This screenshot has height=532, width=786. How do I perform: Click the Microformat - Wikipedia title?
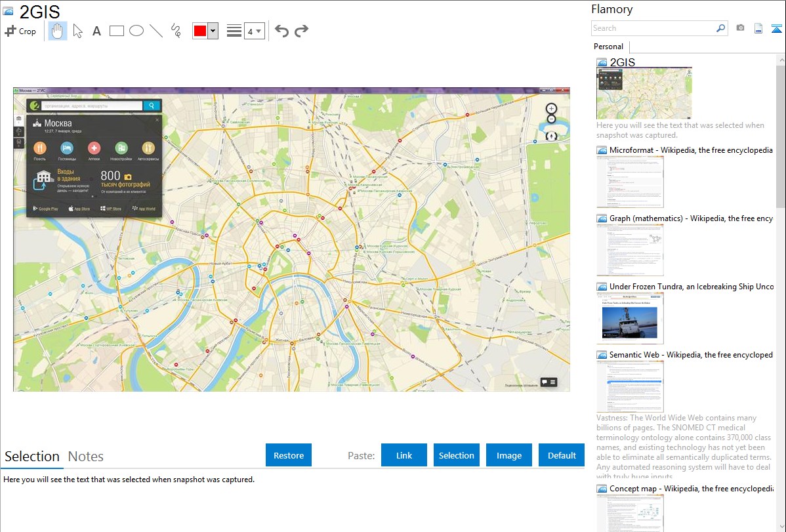click(x=691, y=150)
